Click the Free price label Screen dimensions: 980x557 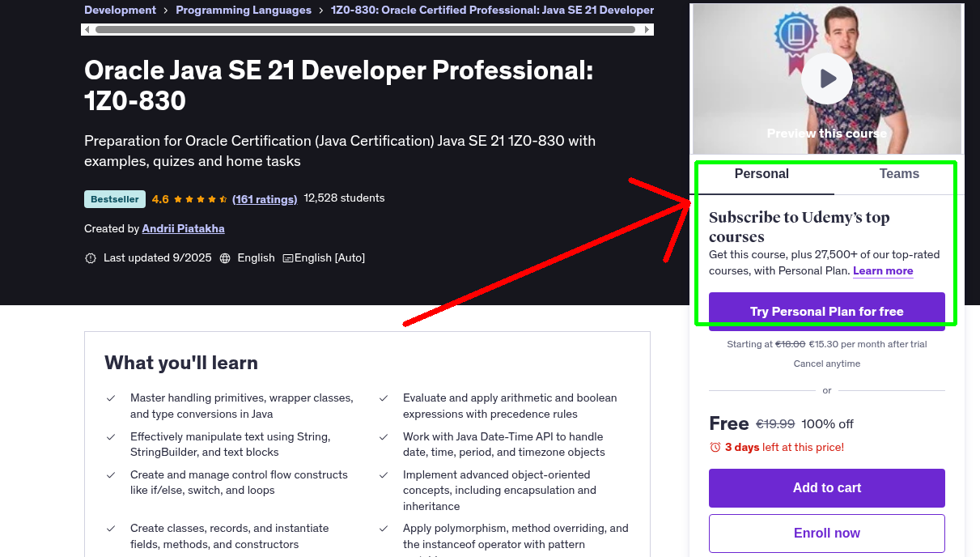click(x=729, y=423)
